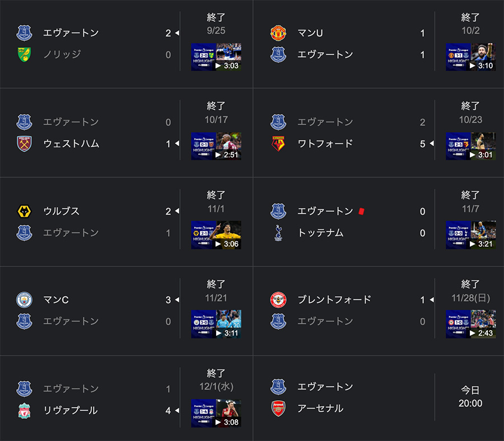
Task: Click the Manchester City crest icon
Action: 24,300
